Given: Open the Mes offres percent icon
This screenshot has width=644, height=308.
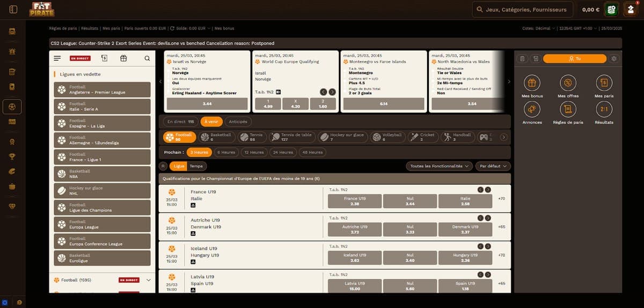Looking at the screenshot, I should tap(568, 83).
